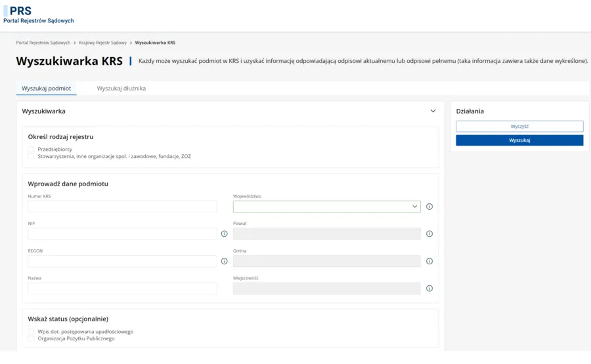Viewport: 591px width, 364px height.
Task: Tick the Przedsiębiorcy checkbox
Action: click(x=31, y=150)
